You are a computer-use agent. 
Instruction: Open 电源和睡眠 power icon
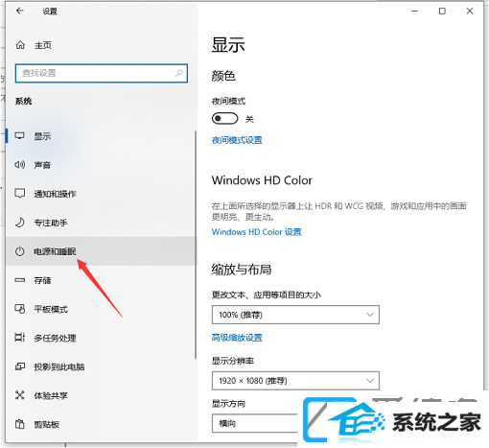point(20,251)
